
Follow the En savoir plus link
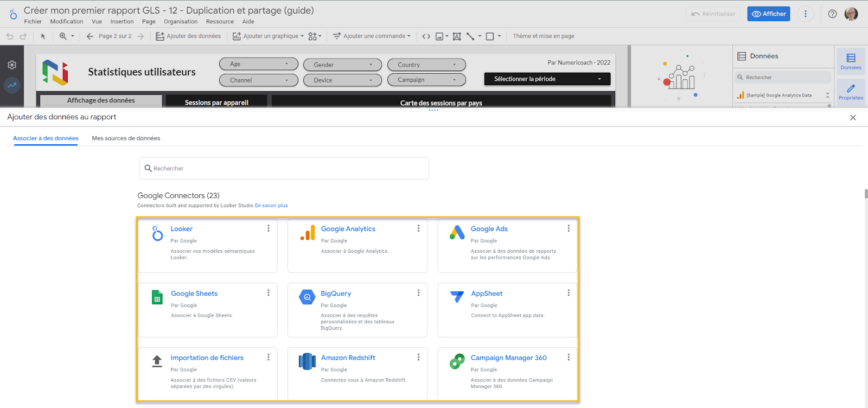click(x=271, y=206)
